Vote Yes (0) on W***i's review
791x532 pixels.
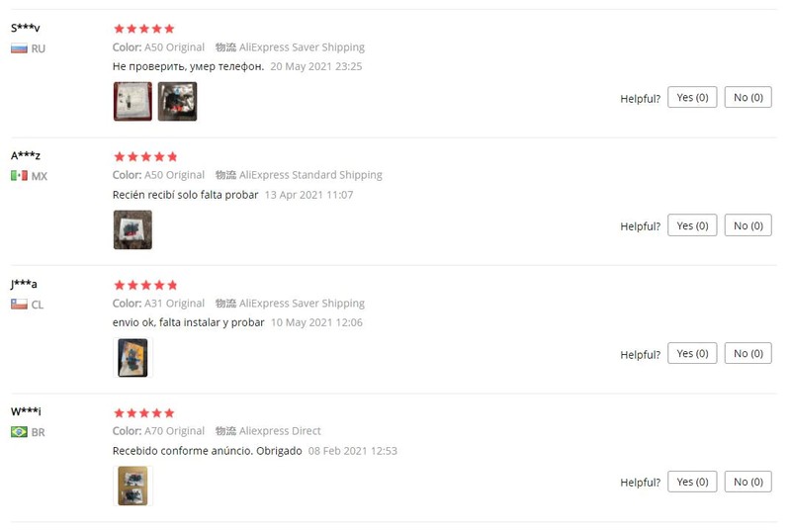[x=692, y=482]
